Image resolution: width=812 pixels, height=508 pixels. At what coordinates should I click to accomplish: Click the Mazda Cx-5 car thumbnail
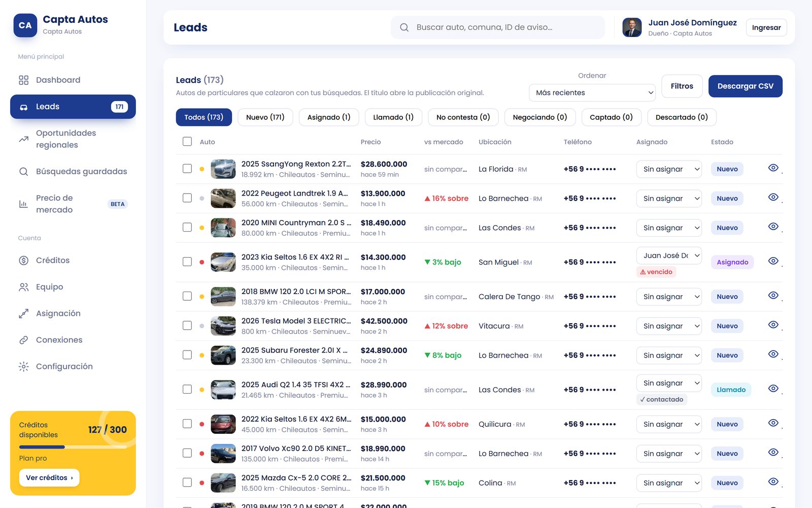click(x=223, y=483)
